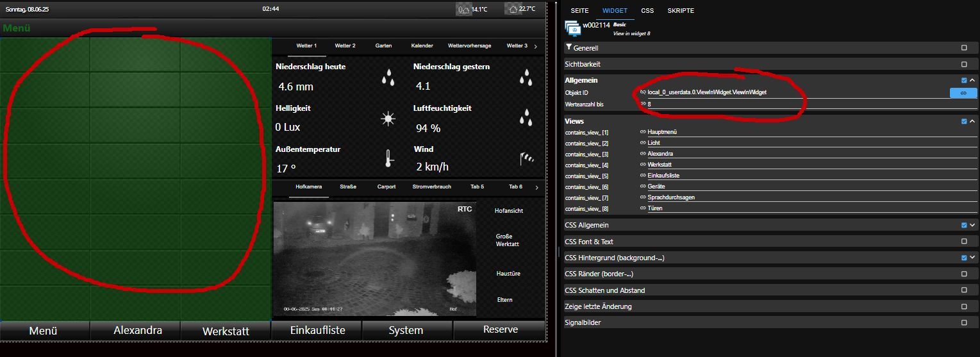
Task: Click the indoor house icon showing 22.7°C
Action: 512,9
